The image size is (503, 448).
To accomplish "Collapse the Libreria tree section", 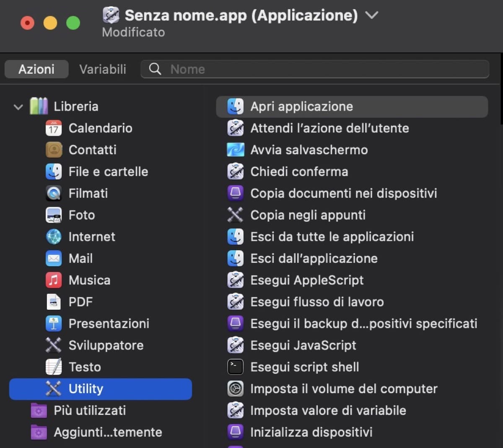I will (18, 107).
